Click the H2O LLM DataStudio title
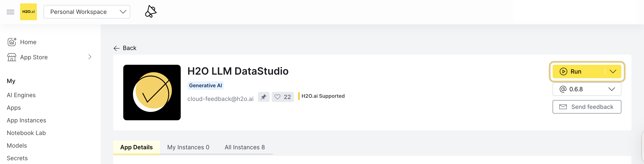The width and height of the screenshot is (644, 164). click(x=238, y=71)
